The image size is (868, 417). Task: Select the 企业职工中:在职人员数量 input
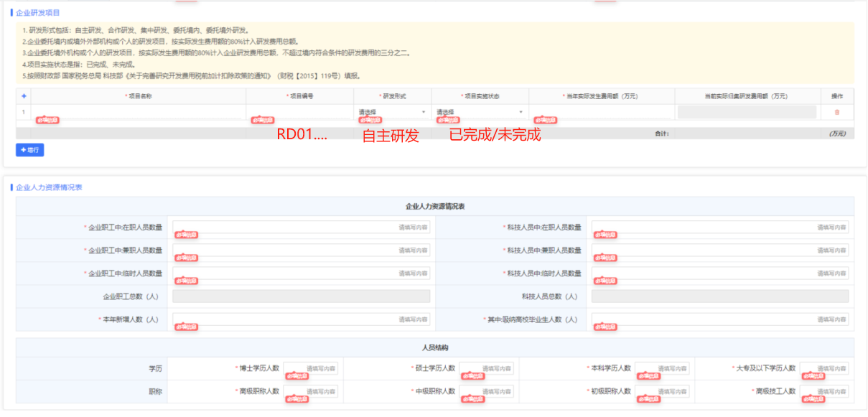301,228
